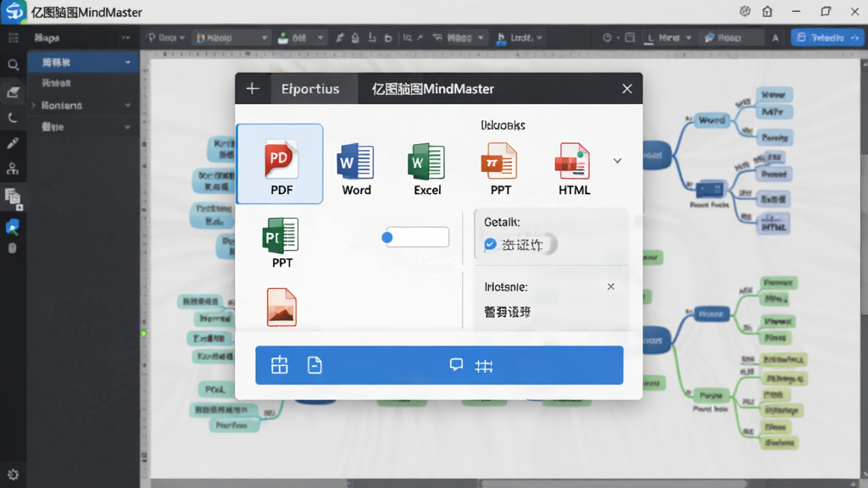The height and width of the screenshot is (488, 868).
Task: Click the grid layout icon in blue bar
Action: pos(280,365)
